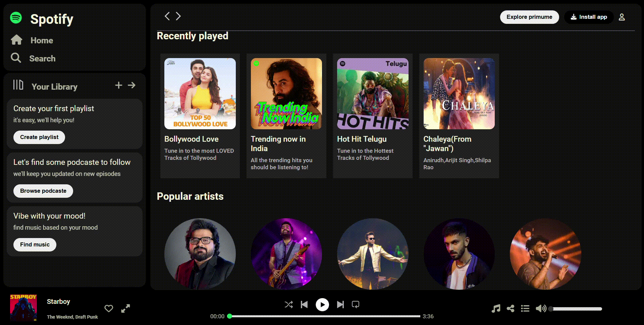Image resolution: width=644 pixels, height=325 pixels.
Task: Open the queue list icon
Action: click(x=525, y=309)
